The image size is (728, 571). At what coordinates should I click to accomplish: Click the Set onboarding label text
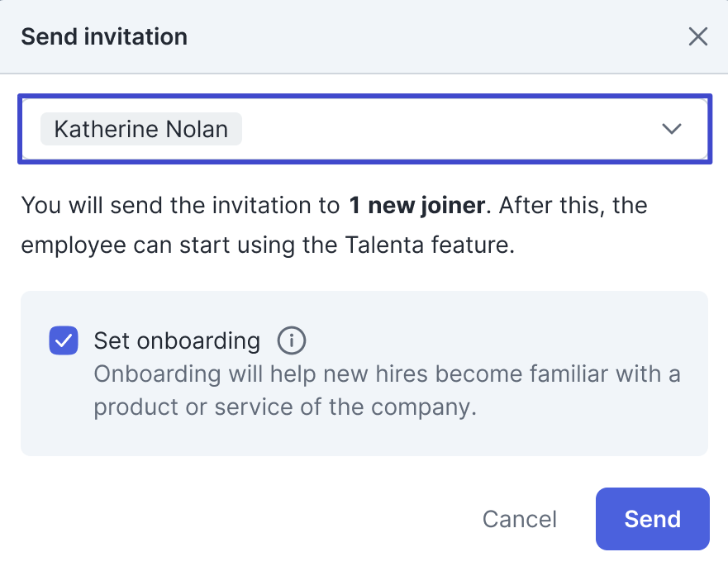[x=177, y=340]
